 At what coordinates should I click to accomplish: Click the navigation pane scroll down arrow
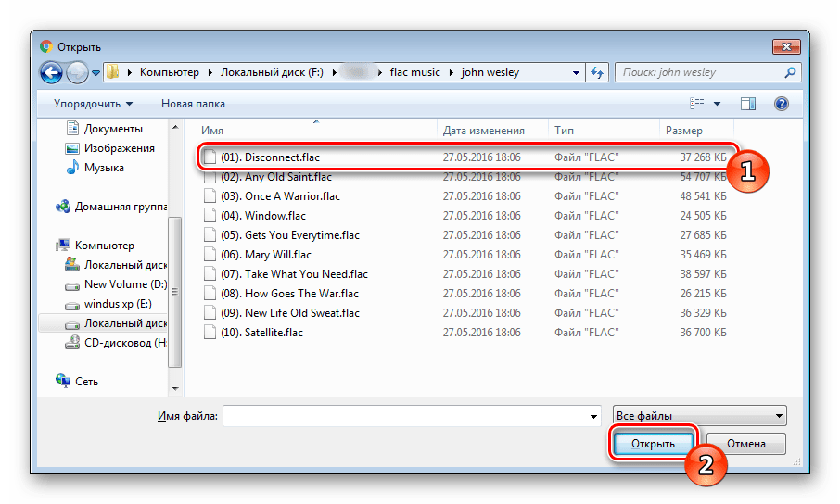(x=175, y=388)
